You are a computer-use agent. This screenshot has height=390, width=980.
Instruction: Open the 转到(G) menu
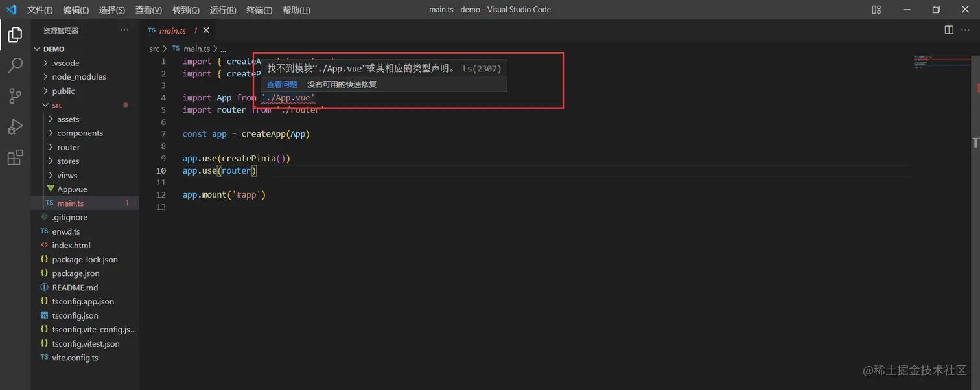click(x=186, y=10)
